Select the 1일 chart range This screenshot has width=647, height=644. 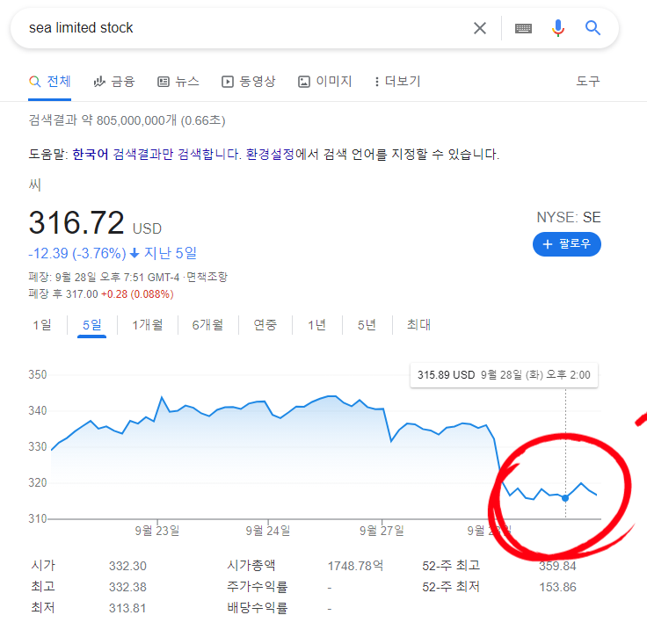coord(42,325)
